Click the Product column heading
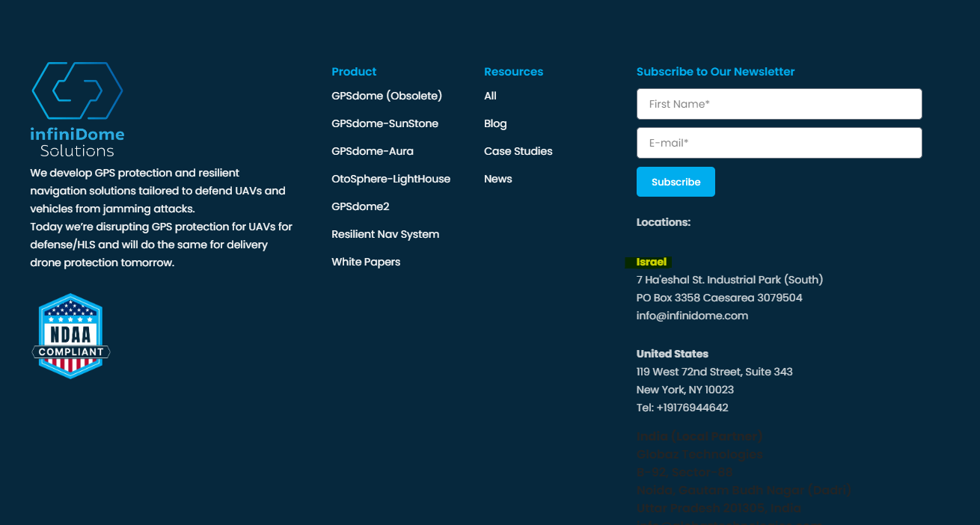The image size is (980, 525). 354,72
